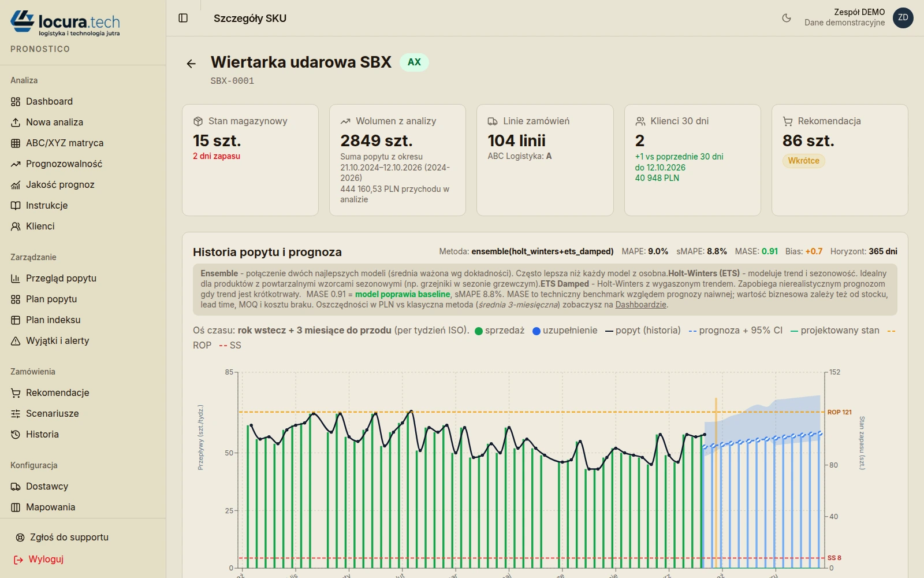
Task: Click the SS 8 chart line label
Action: (x=834, y=558)
